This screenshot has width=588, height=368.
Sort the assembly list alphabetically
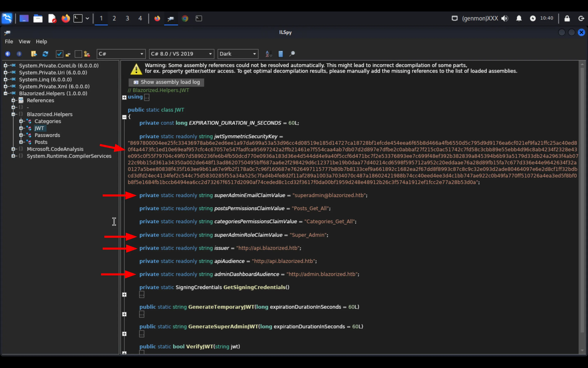click(268, 54)
